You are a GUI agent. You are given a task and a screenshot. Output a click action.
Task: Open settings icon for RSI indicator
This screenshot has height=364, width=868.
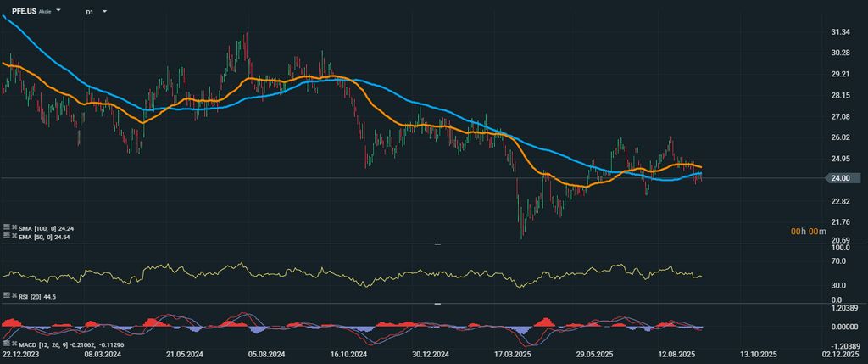click(6, 297)
